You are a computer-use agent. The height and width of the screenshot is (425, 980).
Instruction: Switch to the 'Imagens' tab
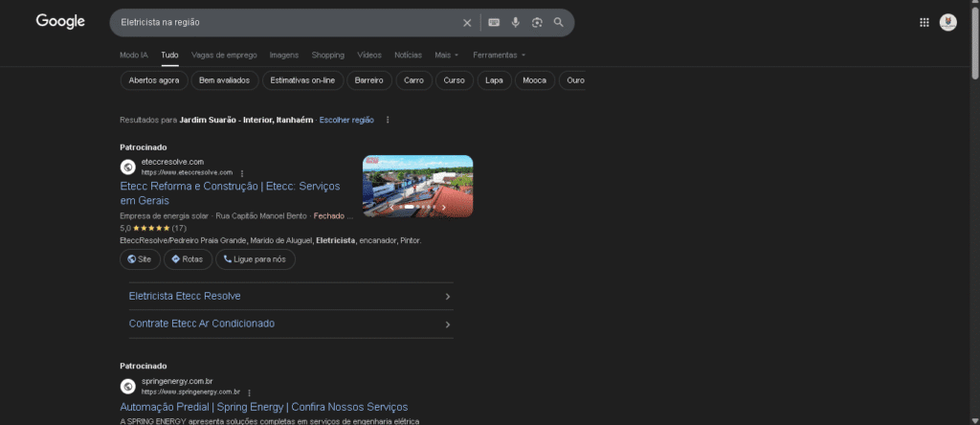pos(284,55)
